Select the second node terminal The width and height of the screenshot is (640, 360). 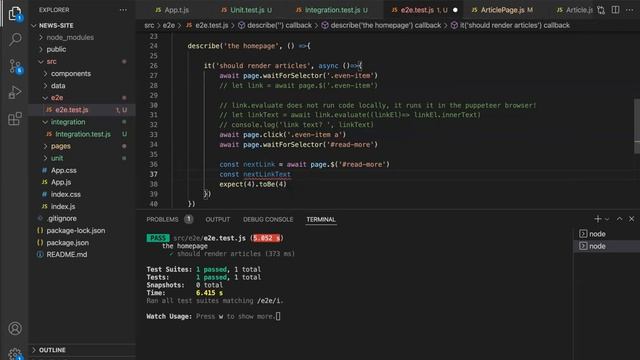(606, 246)
